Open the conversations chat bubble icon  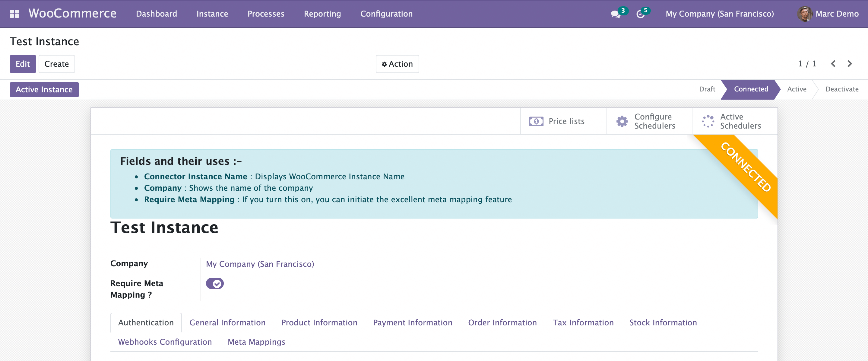[x=615, y=14]
